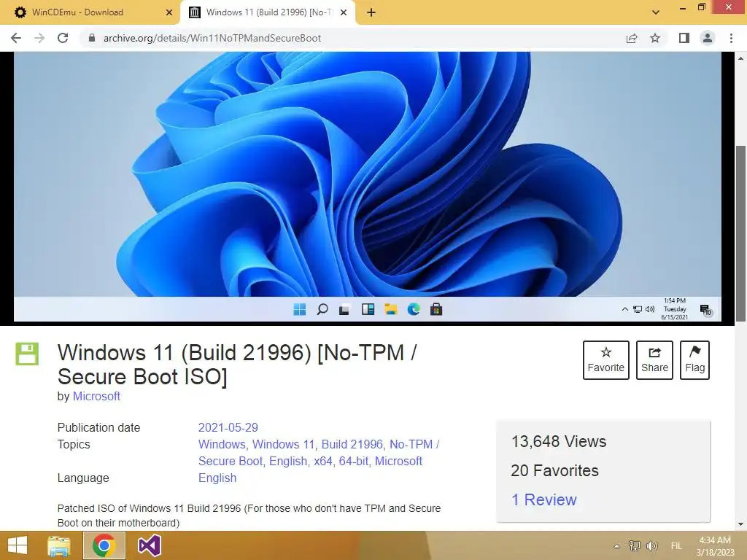Image resolution: width=747 pixels, height=560 pixels.
Task: Open the Windows topic link
Action: point(222,444)
